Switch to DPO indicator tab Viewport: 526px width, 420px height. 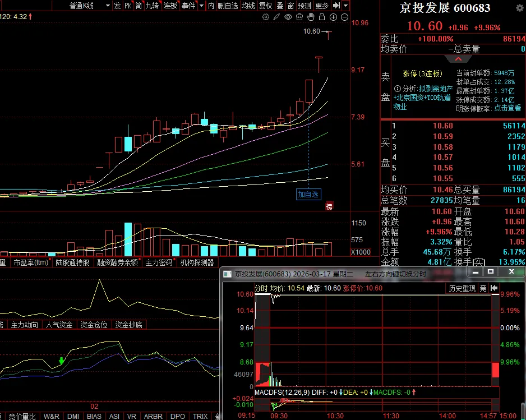pyautogui.click(x=178, y=416)
